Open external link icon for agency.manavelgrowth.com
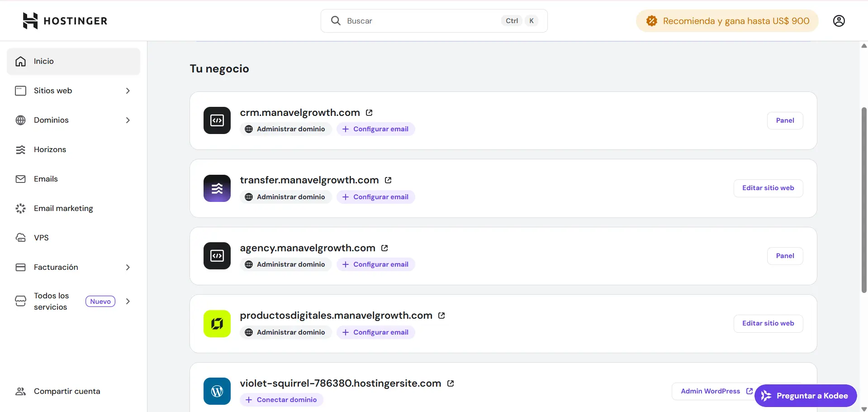868x412 pixels. (x=384, y=248)
